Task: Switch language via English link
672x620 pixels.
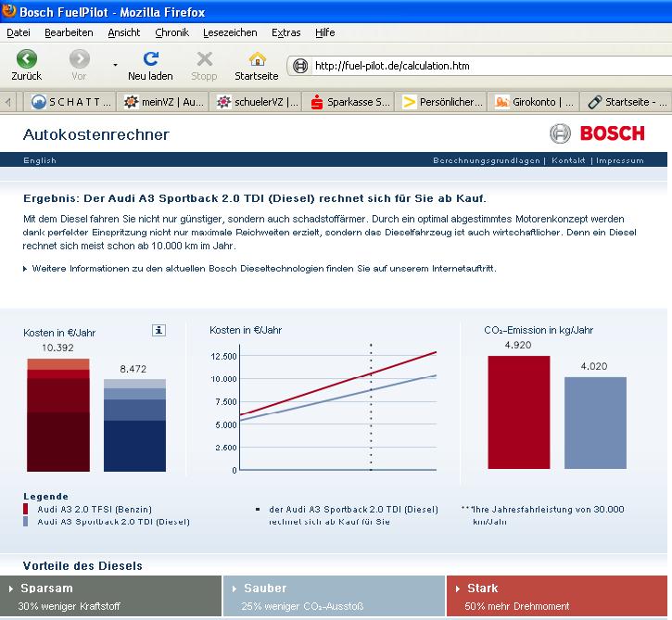Action: click(40, 160)
